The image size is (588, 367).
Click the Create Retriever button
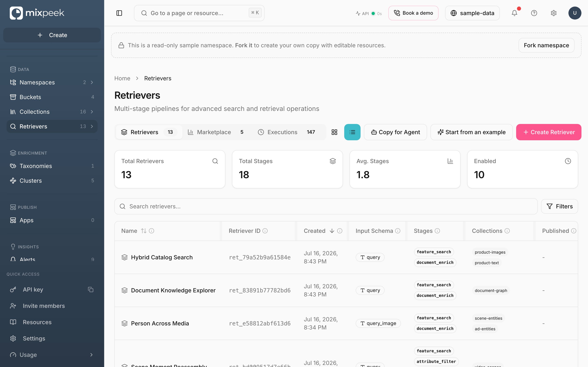pyautogui.click(x=549, y=132)
